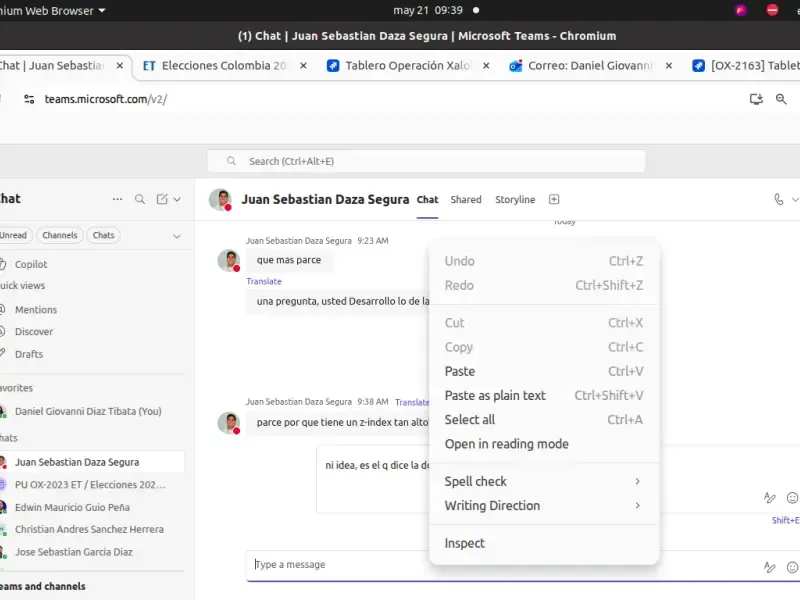The width and height of the screenshot is (800, 600).
Task: Open the chat list more options ellipsis
Action: click(117, 199)
